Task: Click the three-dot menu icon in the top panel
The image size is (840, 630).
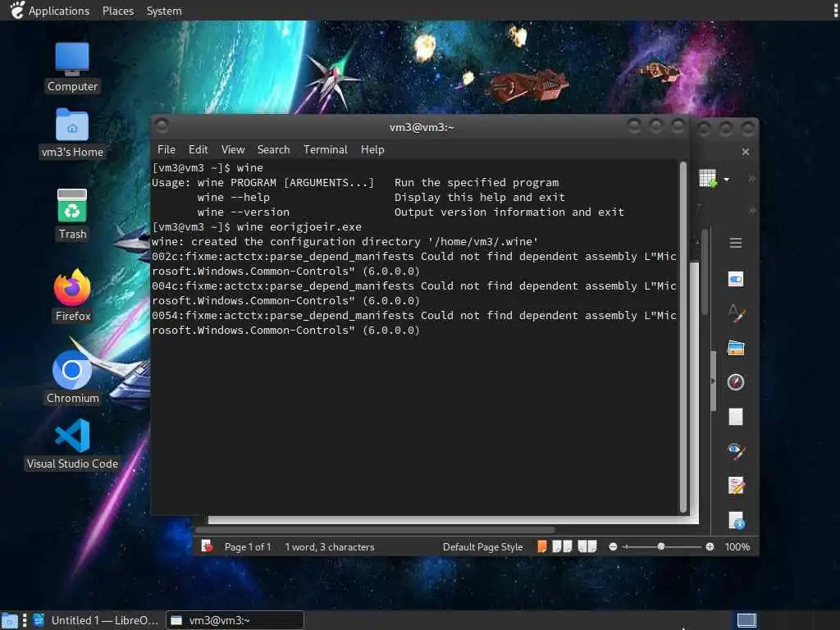Action: (835, 10)
